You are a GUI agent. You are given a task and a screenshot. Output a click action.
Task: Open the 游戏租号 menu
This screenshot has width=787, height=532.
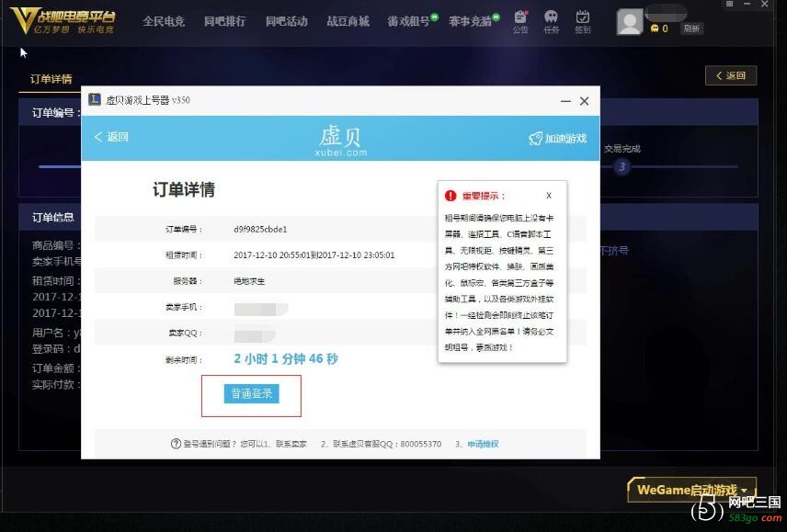coord(408,21)
